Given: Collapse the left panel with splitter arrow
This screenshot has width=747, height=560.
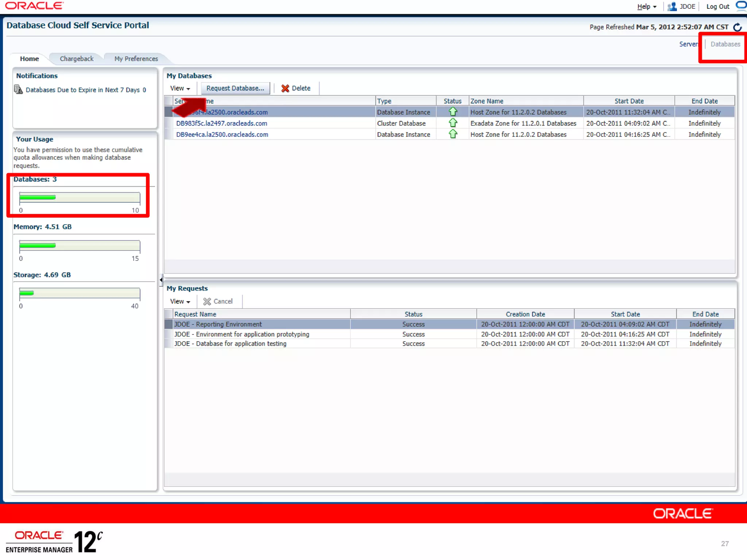Looking at the screenshot, I should click(x=161, y=280).
